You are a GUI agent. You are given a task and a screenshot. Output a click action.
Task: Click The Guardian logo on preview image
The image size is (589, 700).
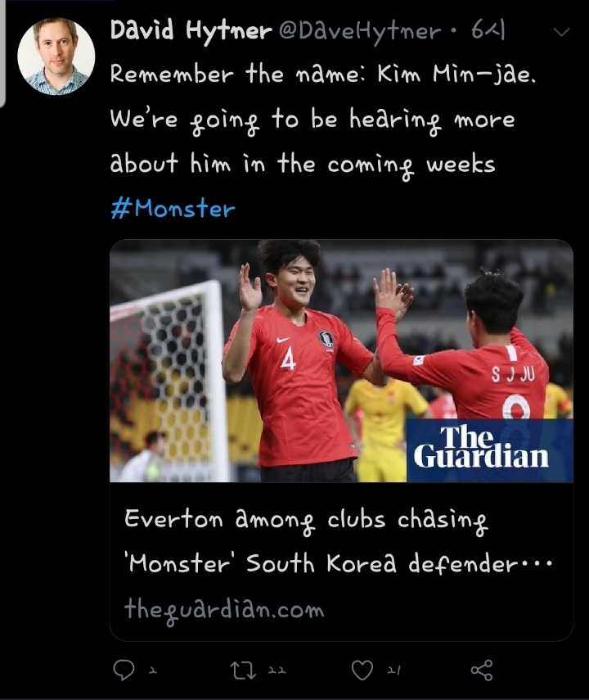click(x=489, y=450)
